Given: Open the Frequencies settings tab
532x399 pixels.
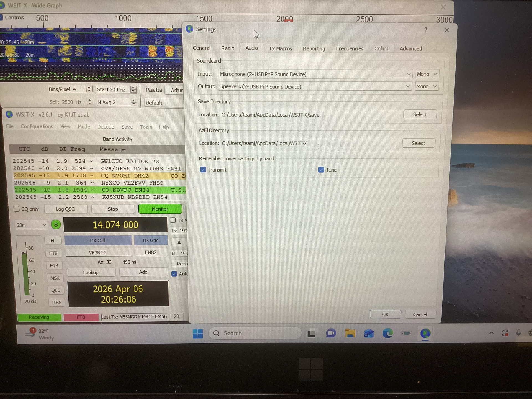Looking at the screenshot, I should pyautogui.click(x=349, y=49).
